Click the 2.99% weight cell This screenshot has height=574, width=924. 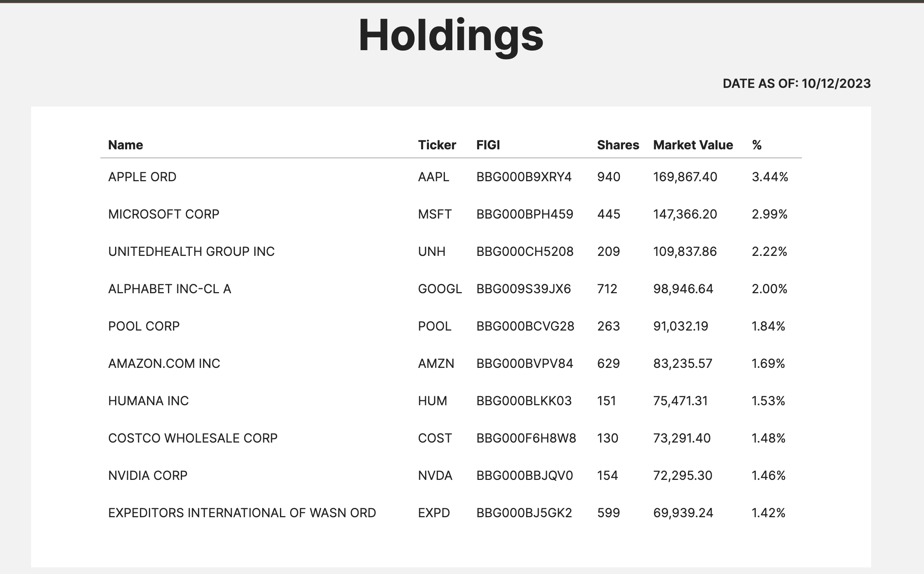coord(770,214)
